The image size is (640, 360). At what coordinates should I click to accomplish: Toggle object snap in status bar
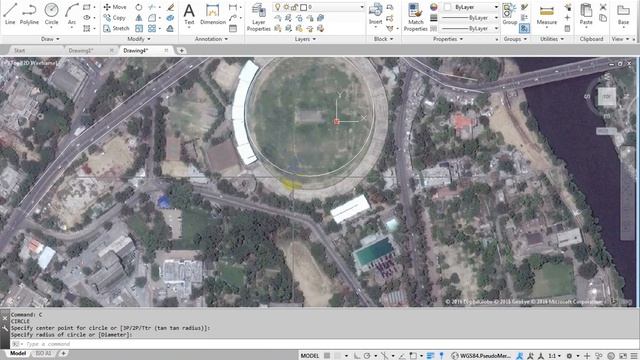413,356
